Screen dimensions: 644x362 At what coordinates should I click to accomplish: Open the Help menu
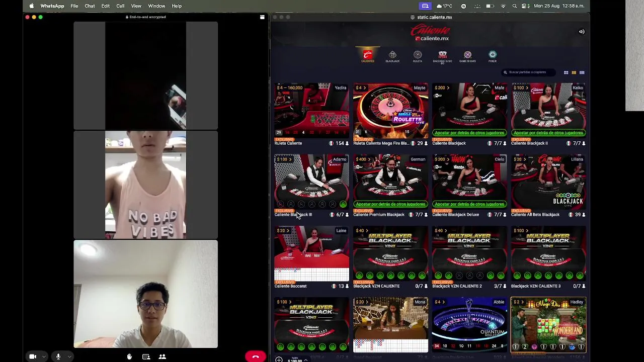click(177, 6)
